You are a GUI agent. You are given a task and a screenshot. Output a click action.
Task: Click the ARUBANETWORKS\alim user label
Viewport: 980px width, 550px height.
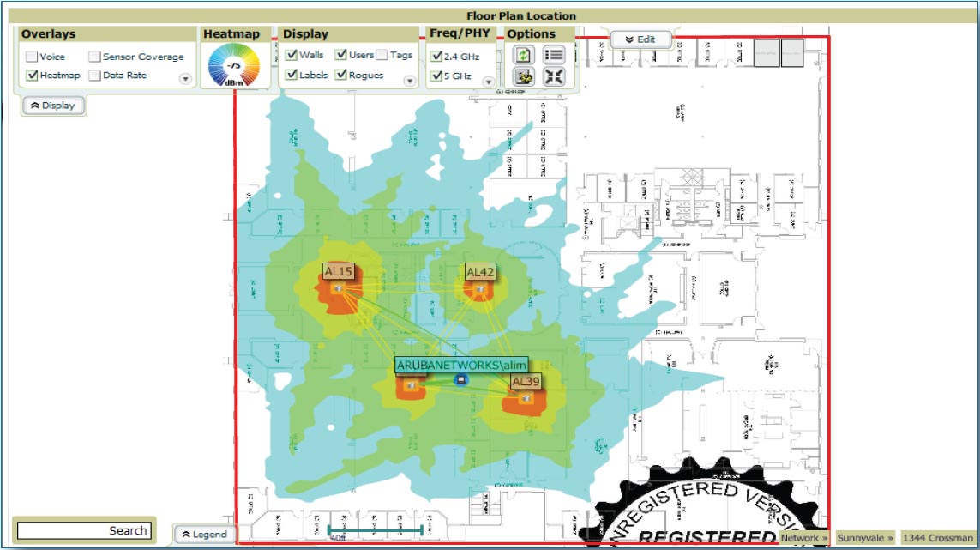click(461, 365)
